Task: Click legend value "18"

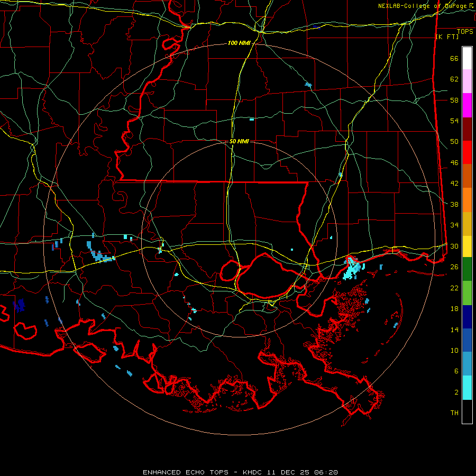Action: pyautogui.click(x=454, y=309)
